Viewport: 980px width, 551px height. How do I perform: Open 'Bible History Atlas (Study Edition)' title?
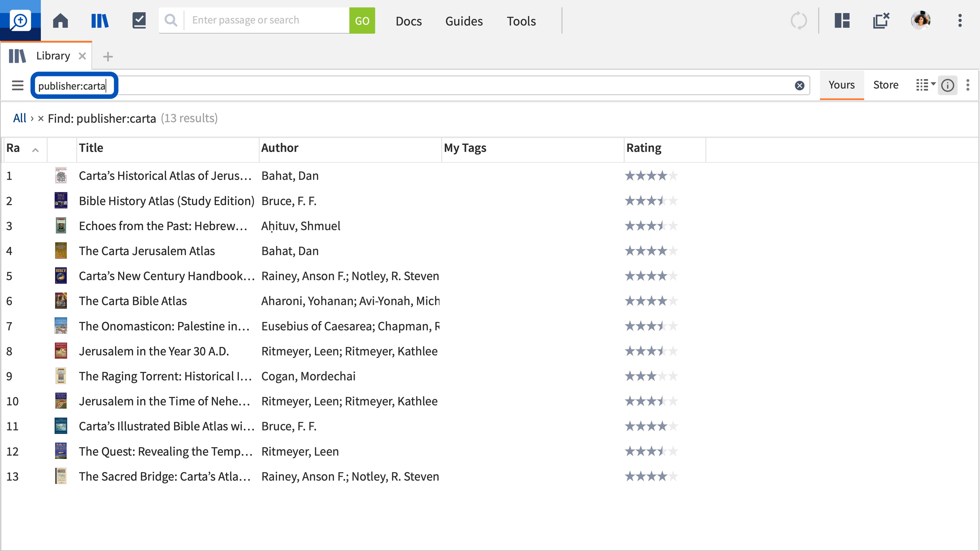click(167, 201)
